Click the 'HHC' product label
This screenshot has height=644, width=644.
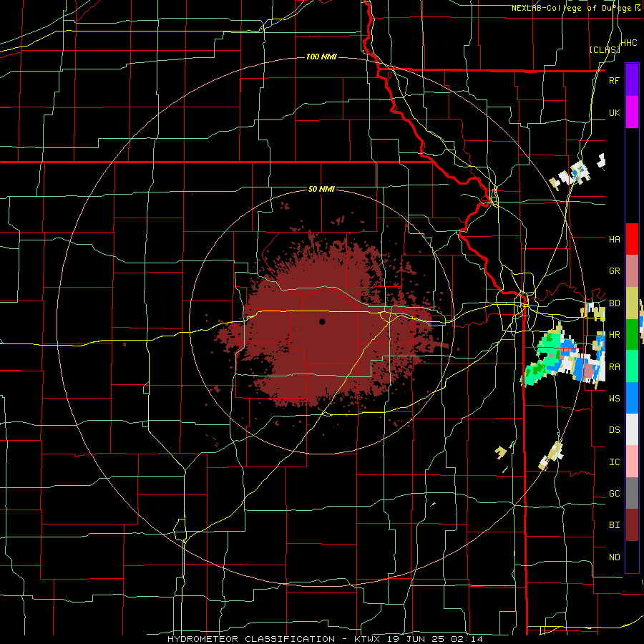pyautogui.click(x=629, y=43)
